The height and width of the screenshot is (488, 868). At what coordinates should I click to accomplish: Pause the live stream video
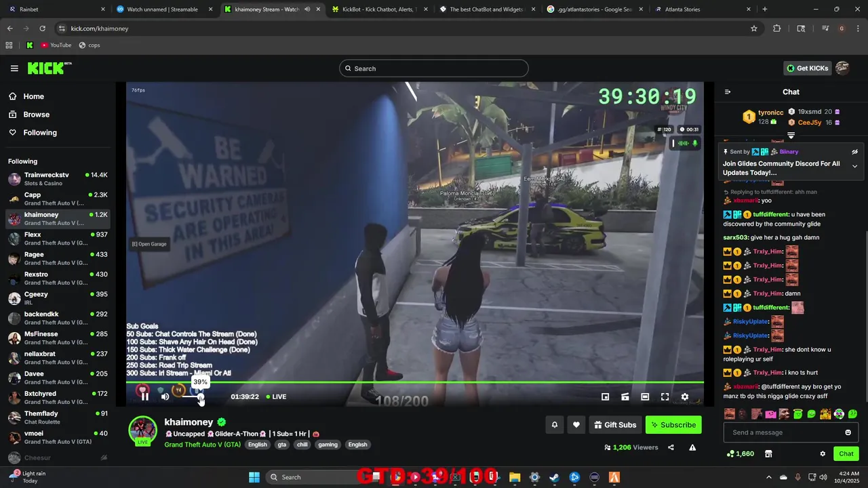(x=144, y=396)
